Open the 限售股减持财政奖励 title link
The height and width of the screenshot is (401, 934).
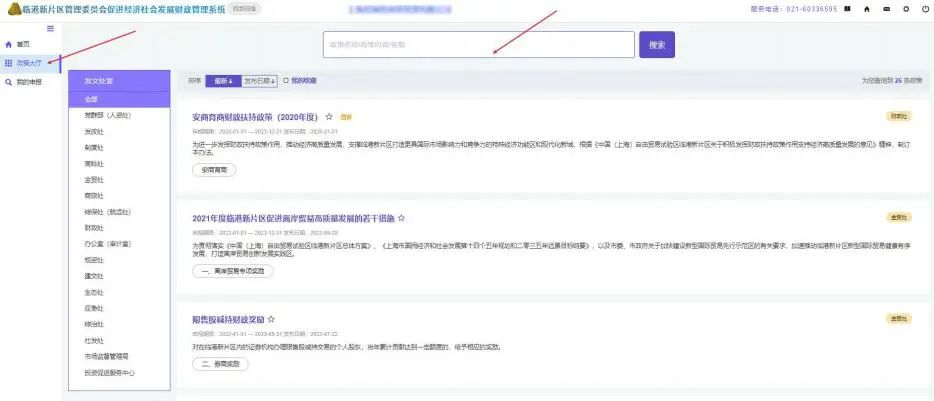(x=228, y=320)
